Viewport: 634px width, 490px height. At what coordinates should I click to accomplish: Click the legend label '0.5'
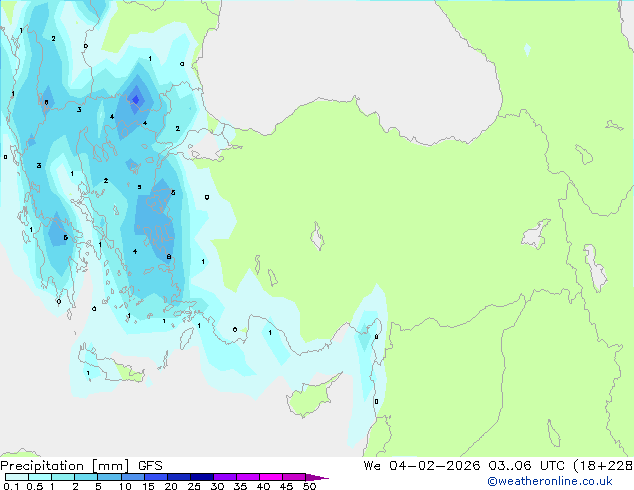35,486
